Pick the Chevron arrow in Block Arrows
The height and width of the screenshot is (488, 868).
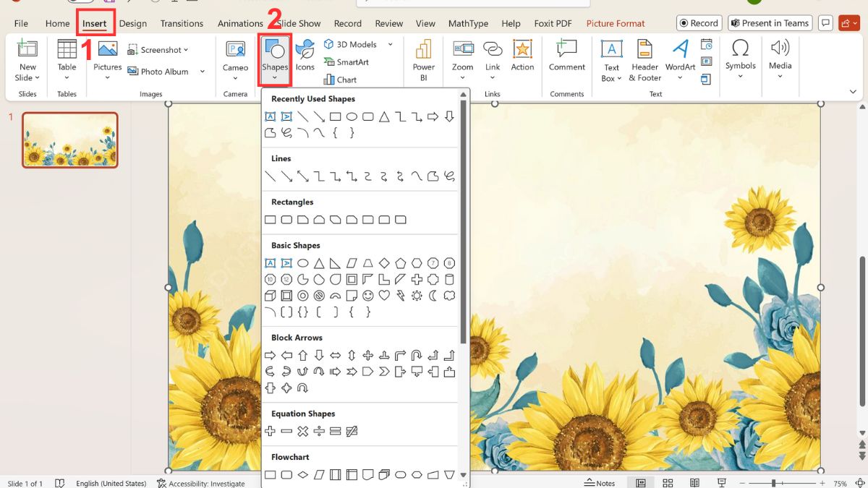(x=384, y=372)
